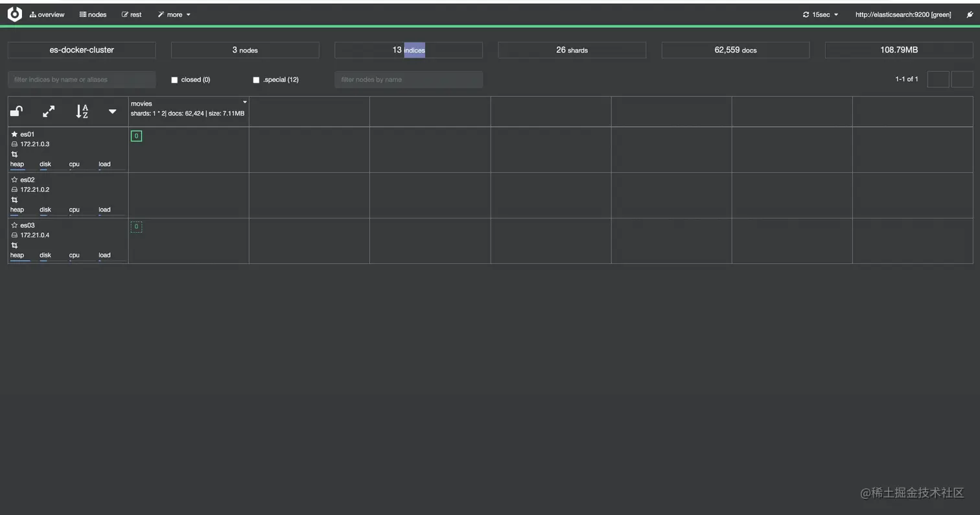Click es03 heap usage indicator

(x=23, y=256)
